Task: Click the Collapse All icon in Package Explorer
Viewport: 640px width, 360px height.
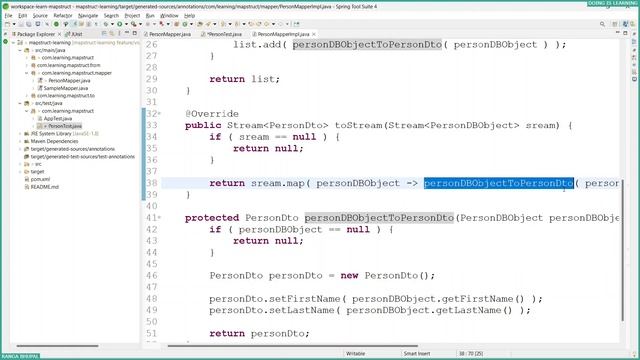Action: coord(104,34)
